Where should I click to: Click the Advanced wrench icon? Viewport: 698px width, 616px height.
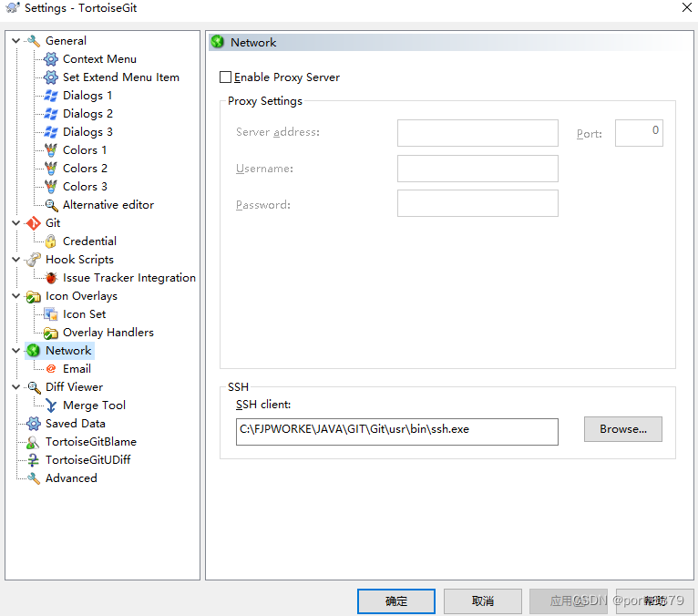(x=34, y=478)
